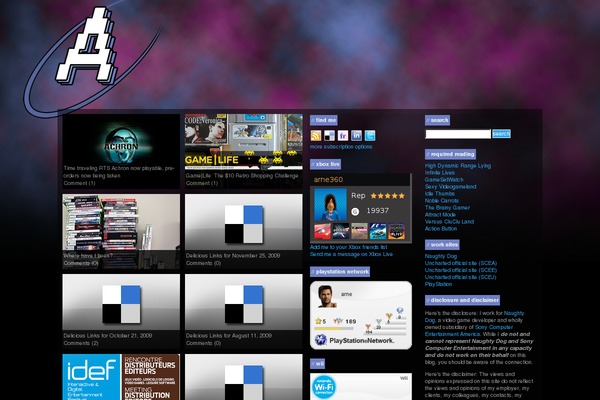Open the Naughty Dog work sites link
The width and height of the screenshot is (600, 400).
441,256
